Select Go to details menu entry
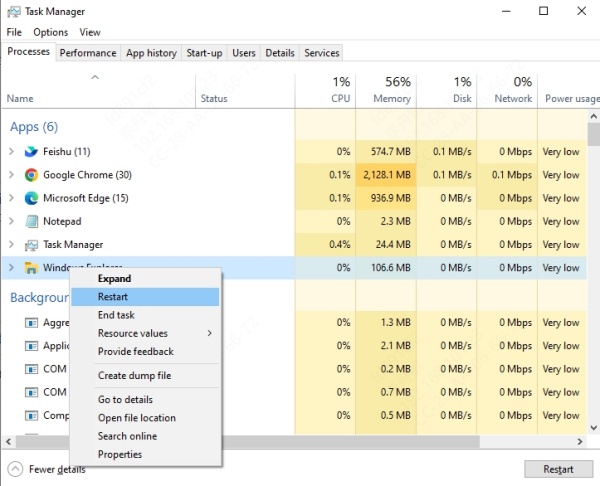600x486 pixels. (x=145, y=400)
